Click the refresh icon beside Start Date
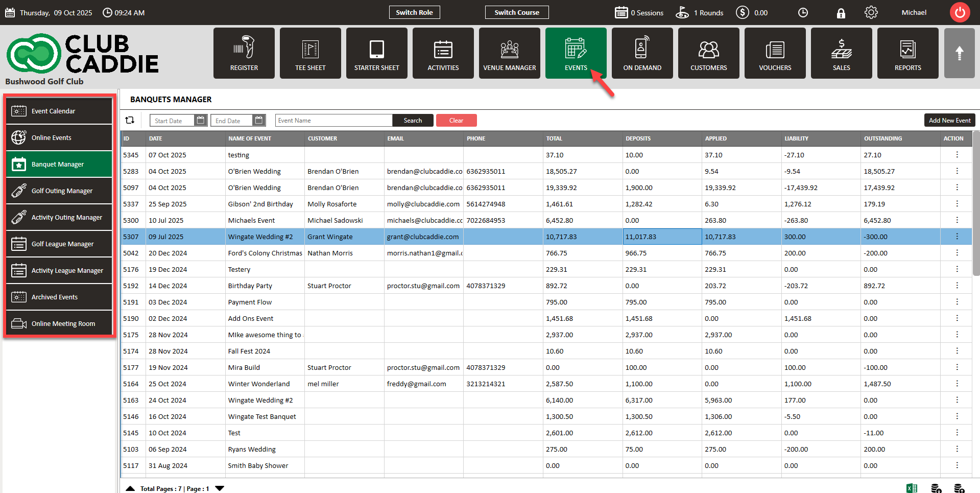This screenshot has width=980, height=493. point(130,120)
